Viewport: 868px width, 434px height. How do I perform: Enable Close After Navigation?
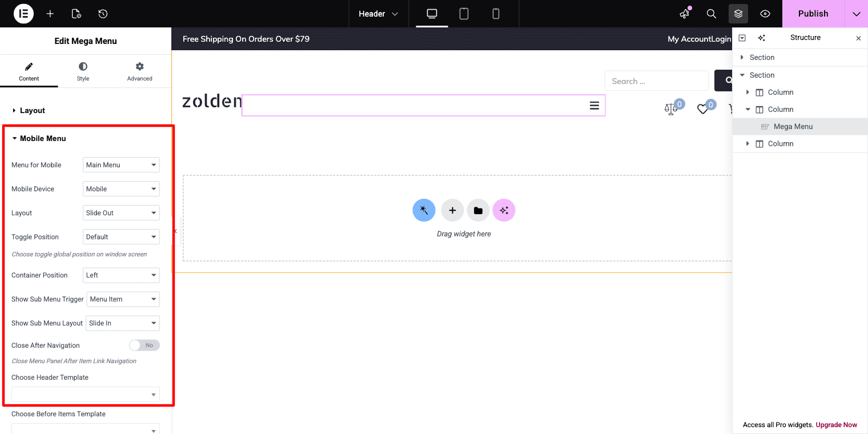(144, 345)
